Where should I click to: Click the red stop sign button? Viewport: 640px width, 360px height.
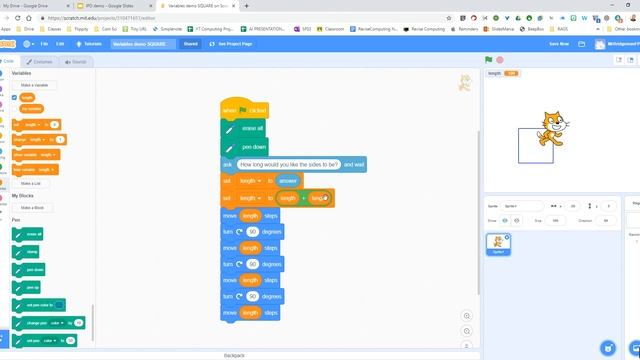point(500,60)
